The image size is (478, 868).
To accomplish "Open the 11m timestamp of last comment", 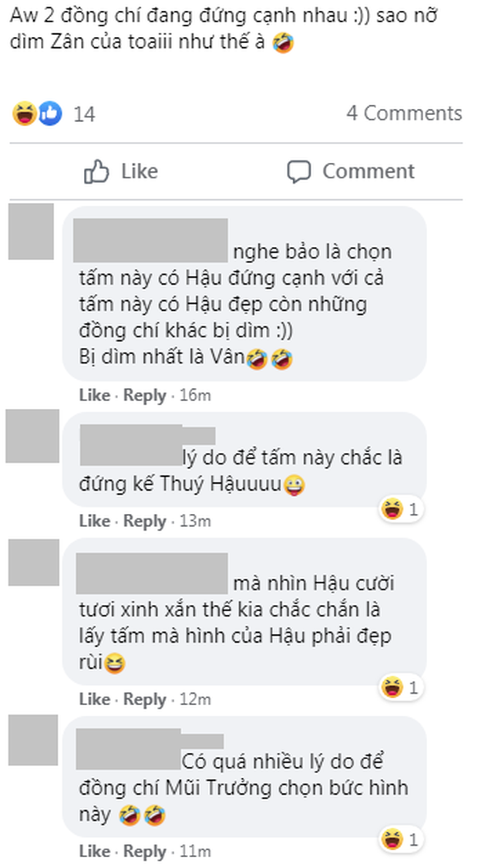I will pyautogui.click(x=195, y=851).
